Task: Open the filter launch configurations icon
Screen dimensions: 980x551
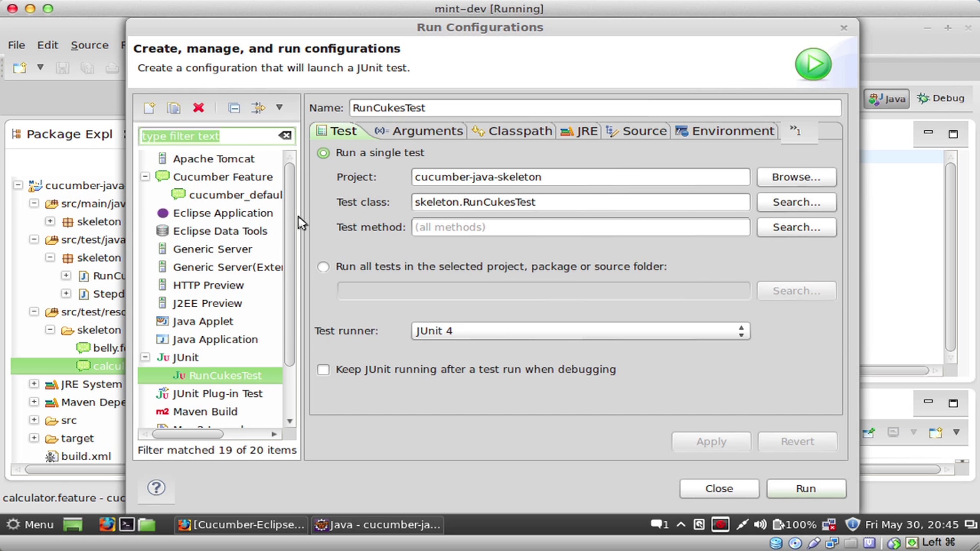Action: (258, 108)
